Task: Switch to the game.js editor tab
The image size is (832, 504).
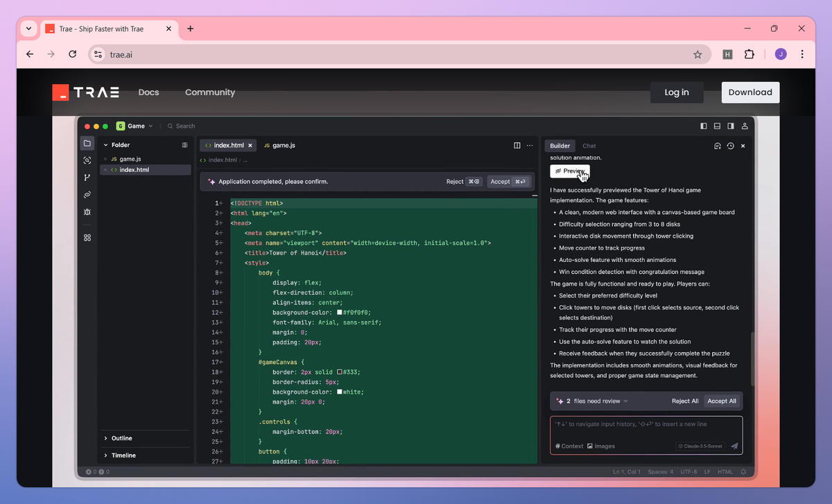Action: [279, 146]
